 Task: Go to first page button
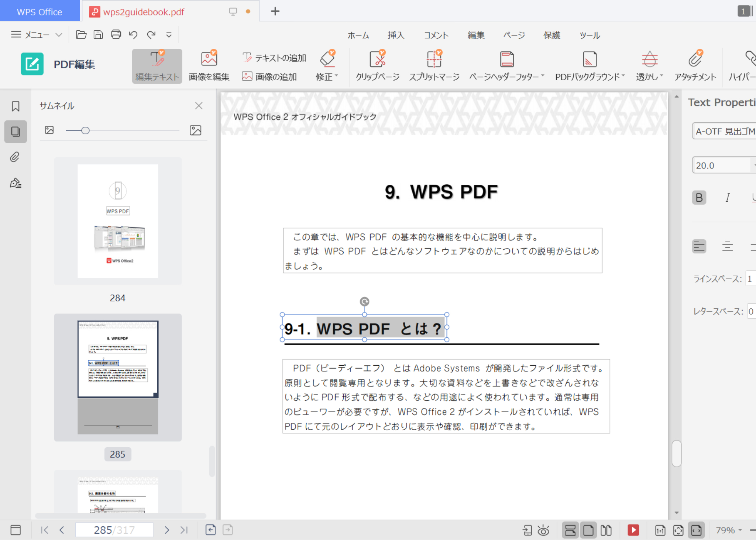[44, 530]
